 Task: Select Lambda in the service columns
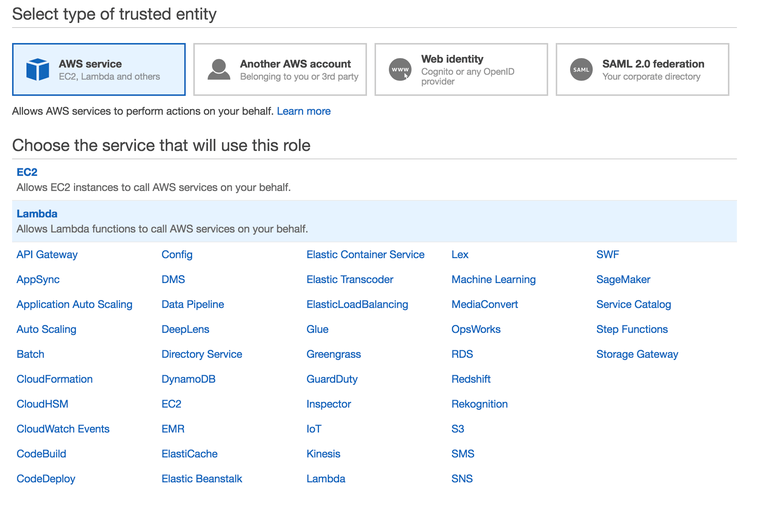point(326,478)
